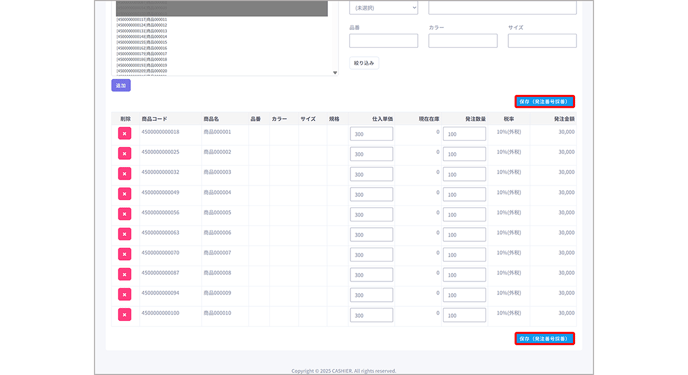688x375 pixels.
Task: Click the text field beside the (未選択) dropdown
Action: coord(502,8)
